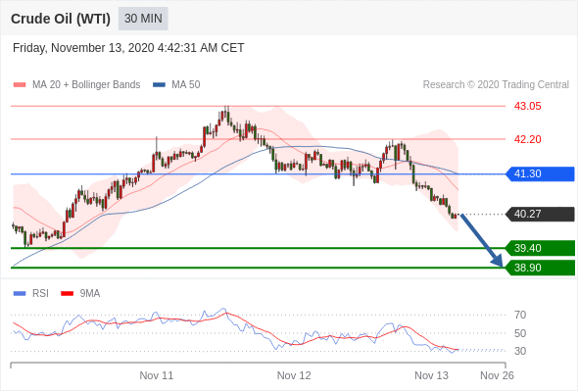This screenshot has width=578, height=392.
Task: Click the red 43.05 resistance label
Action: pos(527,106)
